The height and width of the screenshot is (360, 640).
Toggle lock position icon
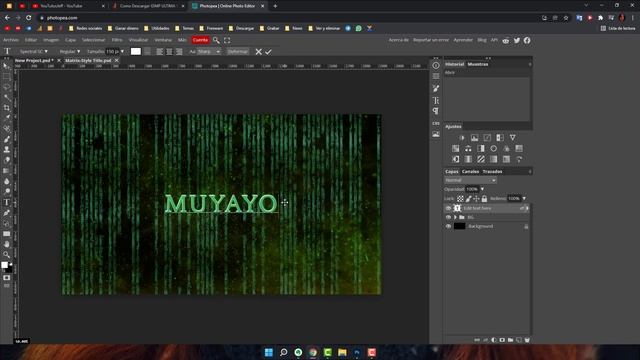[x=476, y=199]
